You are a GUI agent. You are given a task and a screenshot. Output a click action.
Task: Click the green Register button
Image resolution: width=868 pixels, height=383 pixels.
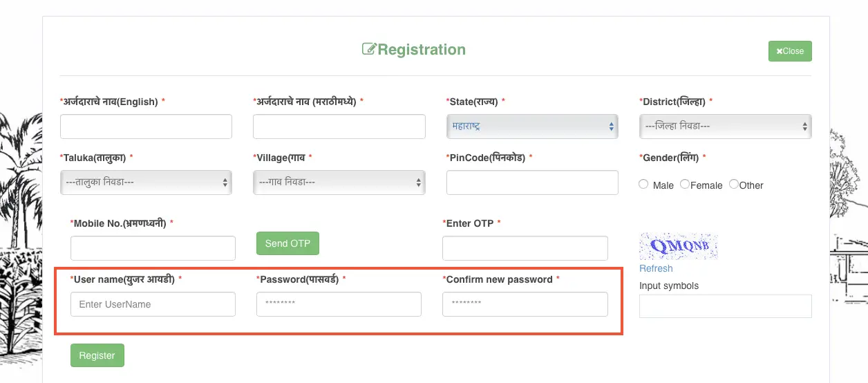click(x=97, y=355)
